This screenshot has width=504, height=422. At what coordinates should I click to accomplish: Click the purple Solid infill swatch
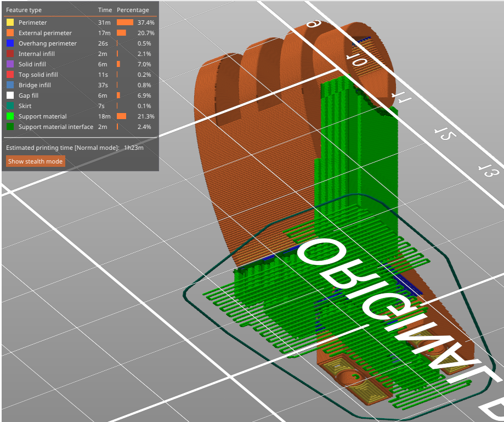(10, 64)
